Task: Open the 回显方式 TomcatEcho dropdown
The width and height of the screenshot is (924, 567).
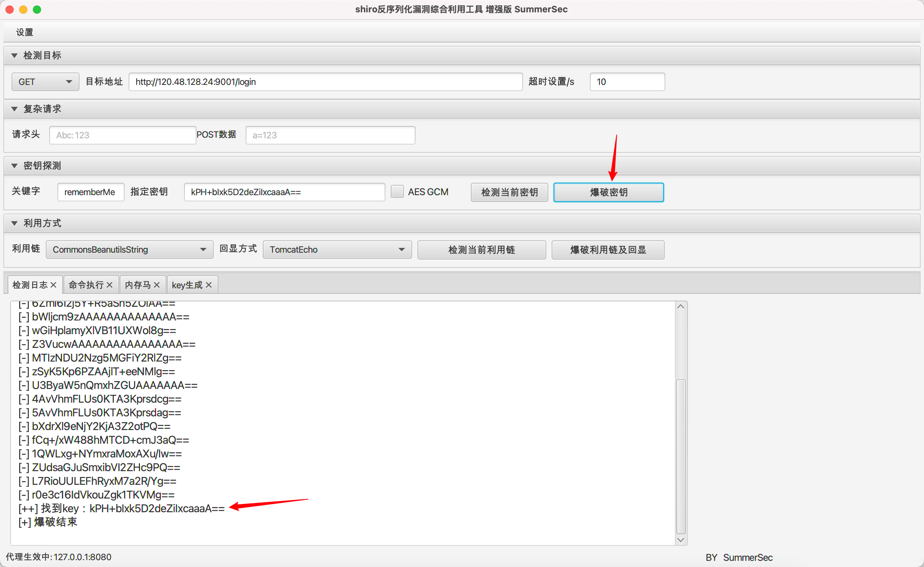Action: pos(337,250)
